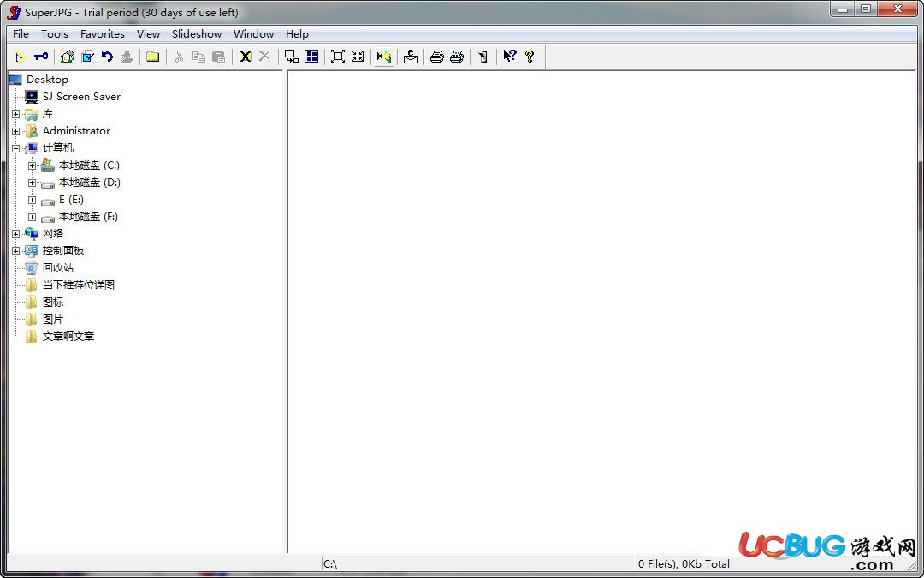Click the folder tree toolbar icon
This screenshot has height=578, width=924.
click(20, 57)
